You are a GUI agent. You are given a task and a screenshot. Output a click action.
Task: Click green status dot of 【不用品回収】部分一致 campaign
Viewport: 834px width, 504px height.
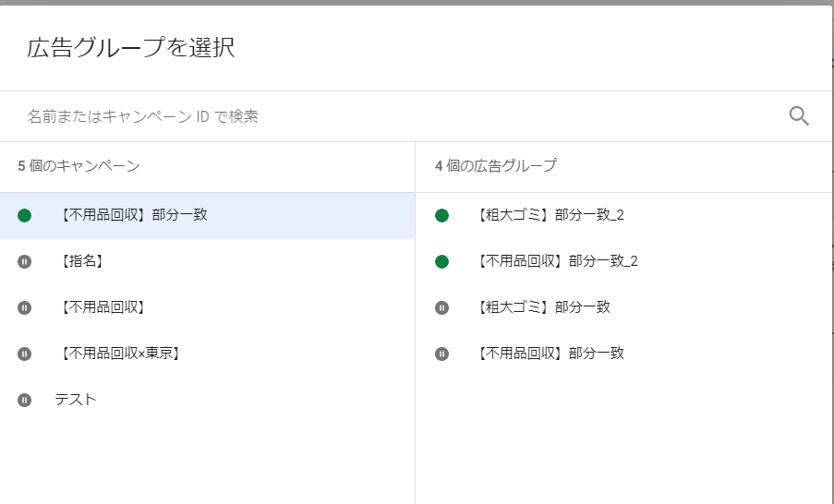[24, 215]
